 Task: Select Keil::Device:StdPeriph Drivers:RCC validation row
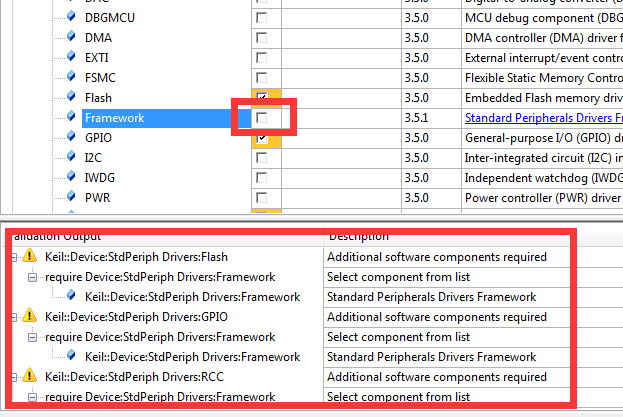point(134,376)
